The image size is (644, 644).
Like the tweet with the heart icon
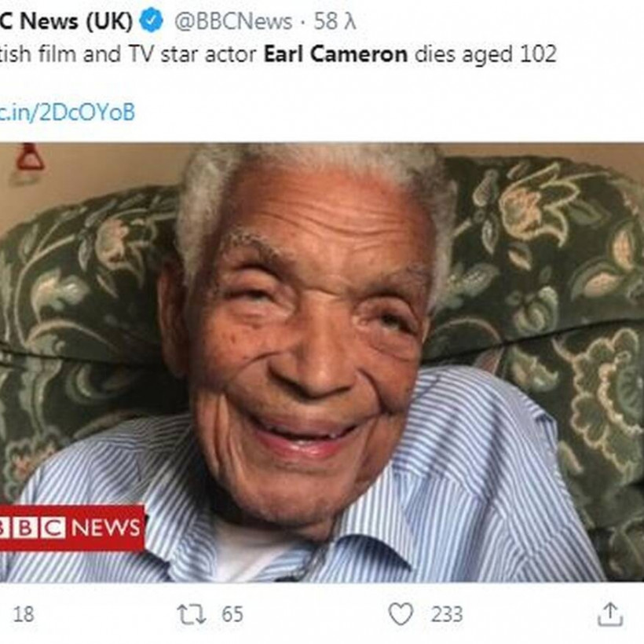coord(401,614)
